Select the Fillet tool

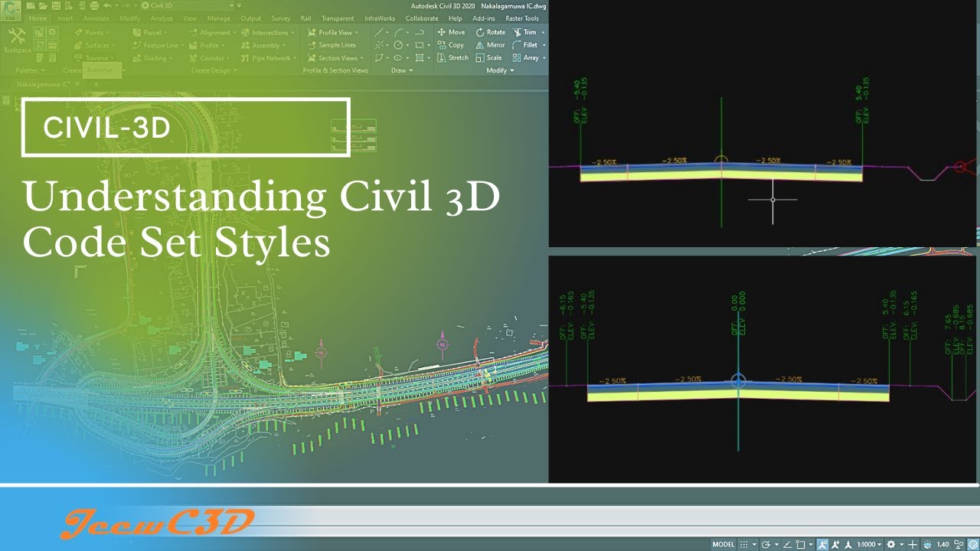coord(525,45)
